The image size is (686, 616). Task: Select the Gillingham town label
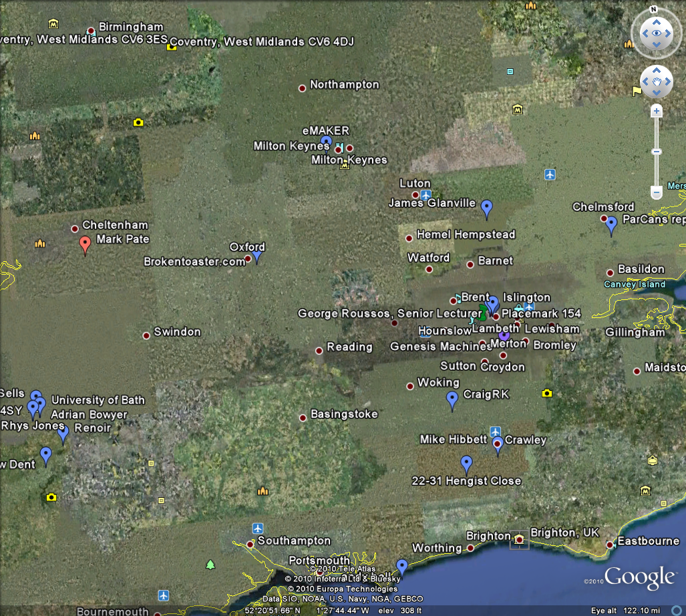[635, 333]
